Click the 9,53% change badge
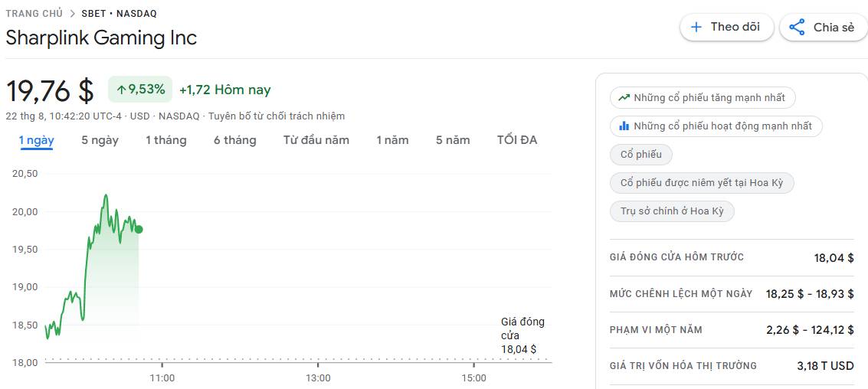This screenshot has height=389, width=868. [x=140, y=90]
